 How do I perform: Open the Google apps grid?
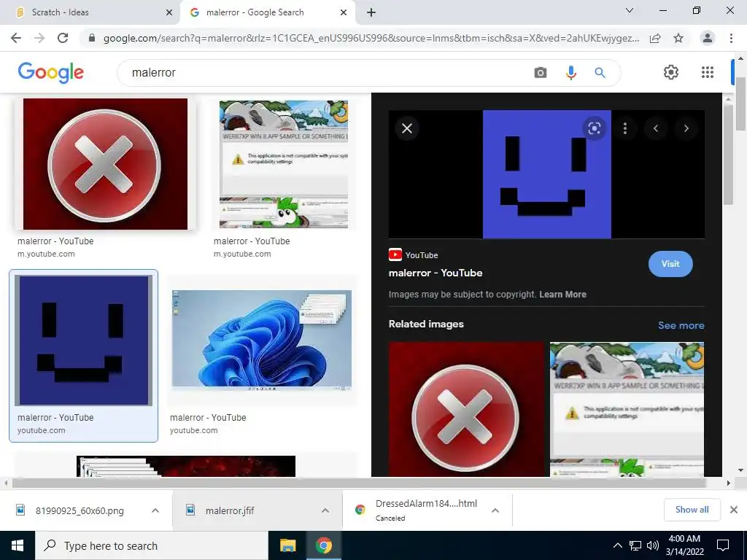click(708, 72)
